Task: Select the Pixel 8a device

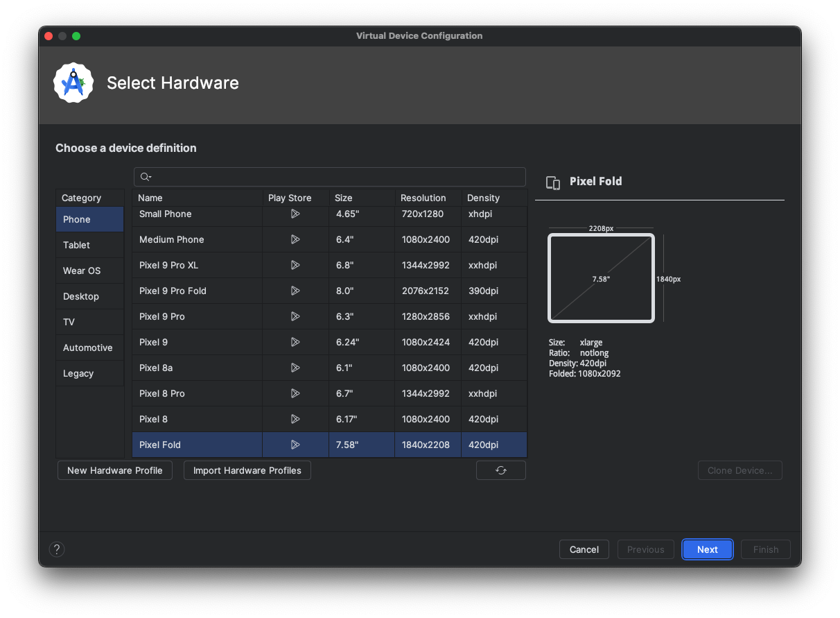Action: pyautogui.click(x=156, y=368)
